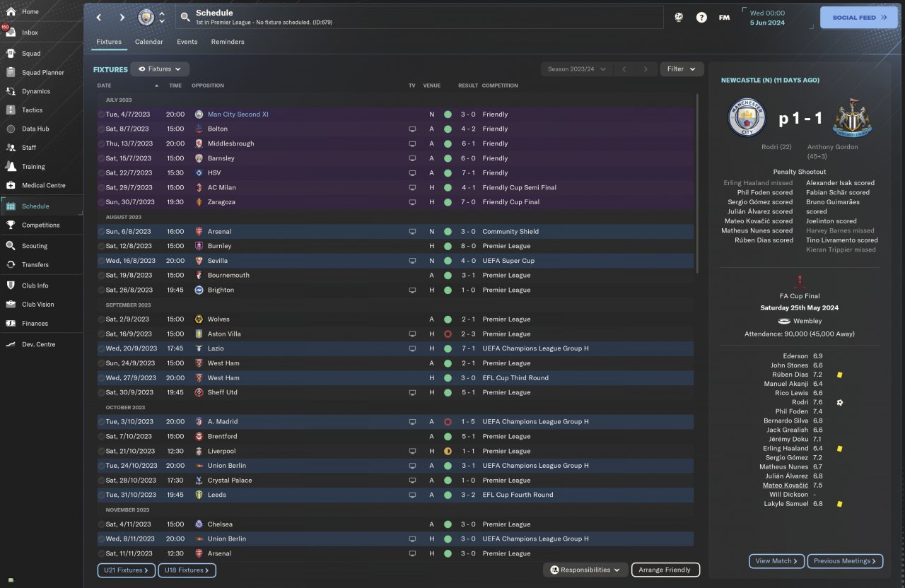Image resolution: width=905 pixels, height=588 pixels.
Task: Click the help question mark icon
Action: click(x=701, y=18)
